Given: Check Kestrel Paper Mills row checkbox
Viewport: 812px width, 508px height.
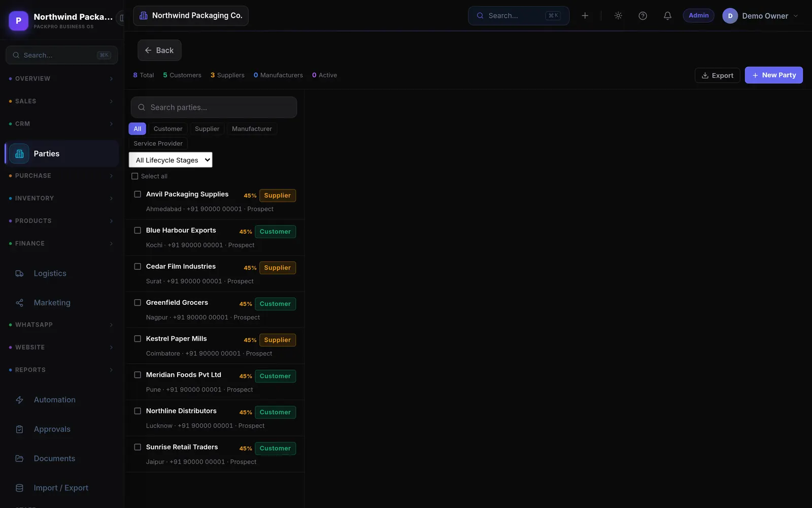Looking at the screenshot, I should (138, 338).
